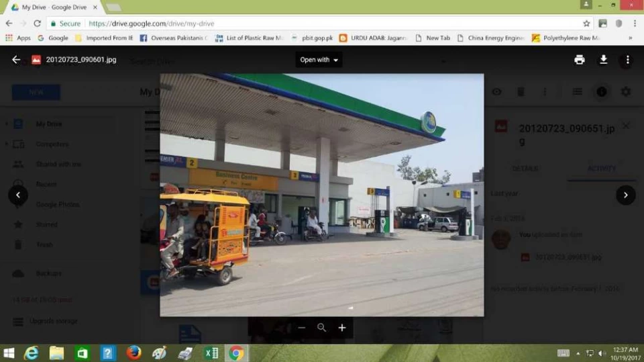Print the previewed image
This screenshot has height=362, width=644.
(x=580, y=60)
